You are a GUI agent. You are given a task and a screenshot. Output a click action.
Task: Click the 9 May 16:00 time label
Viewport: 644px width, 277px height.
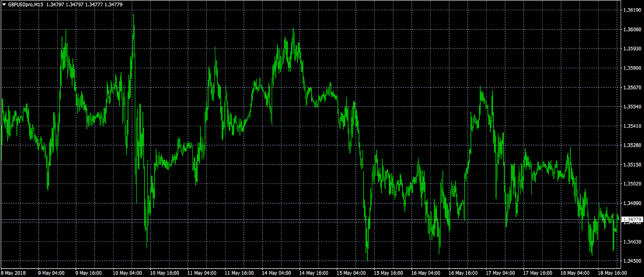[89, 273]
